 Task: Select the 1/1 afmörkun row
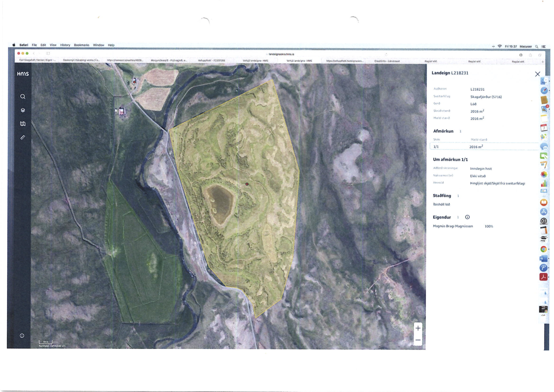(483, 147)
